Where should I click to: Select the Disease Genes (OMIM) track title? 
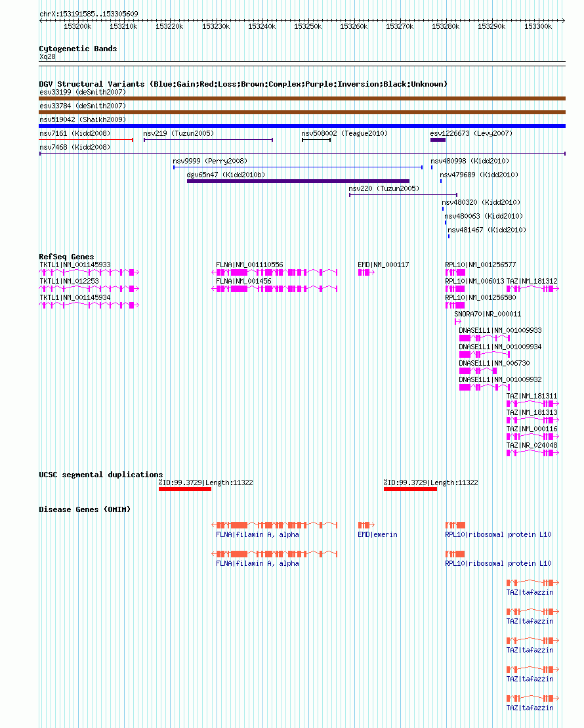pos(85,509)
